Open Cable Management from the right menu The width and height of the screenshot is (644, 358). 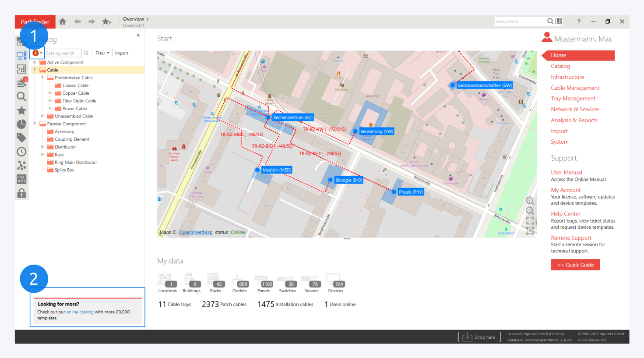coord(575,88)
